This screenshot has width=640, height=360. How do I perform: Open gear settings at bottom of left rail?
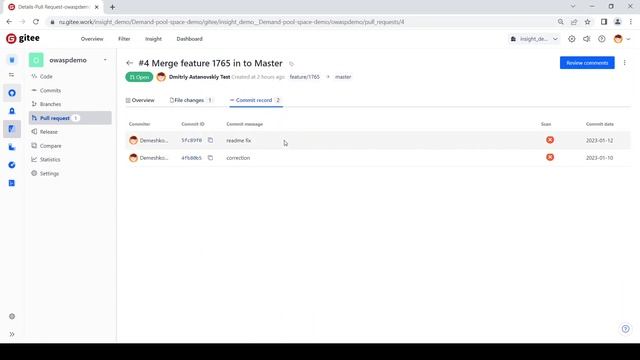[12, 316]
